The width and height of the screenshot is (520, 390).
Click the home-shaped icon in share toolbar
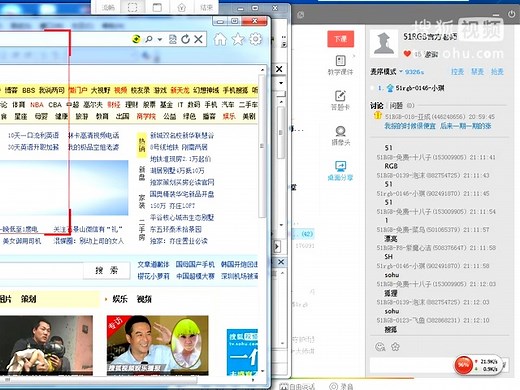point(181,7)
